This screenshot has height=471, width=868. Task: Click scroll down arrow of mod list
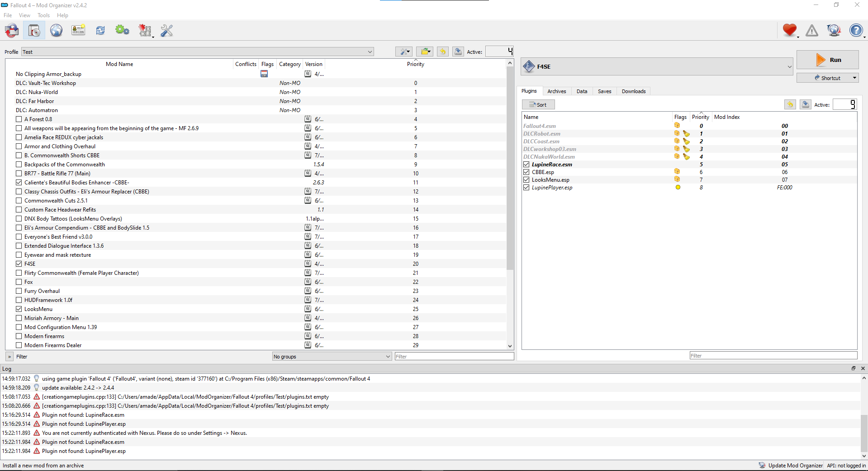tap(510, 346)
